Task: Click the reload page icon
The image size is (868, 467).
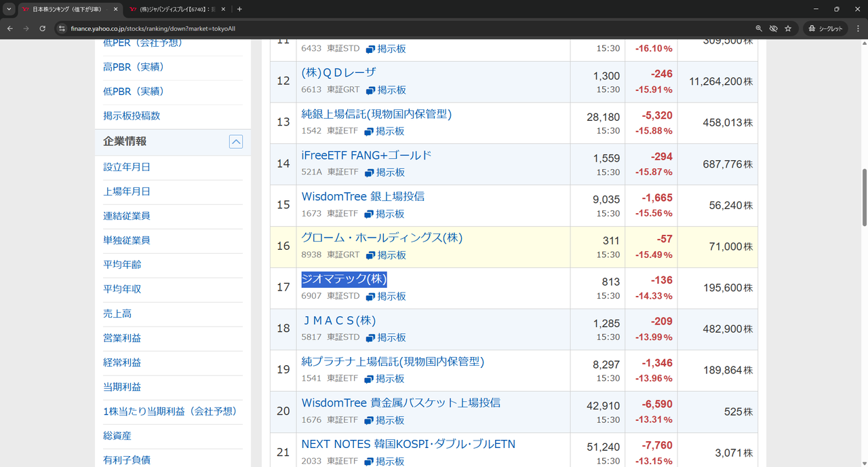Action: pos(42,29)
